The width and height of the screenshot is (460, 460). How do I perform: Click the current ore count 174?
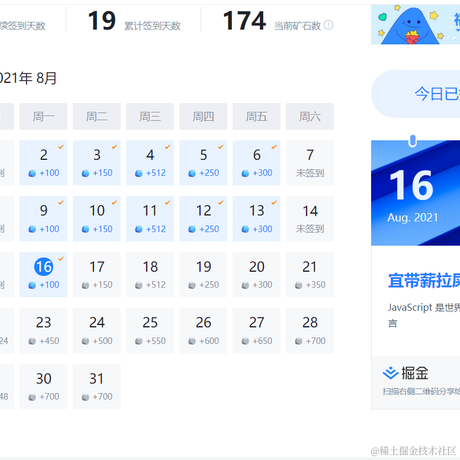pyautogui.click(x=244, y=21)
